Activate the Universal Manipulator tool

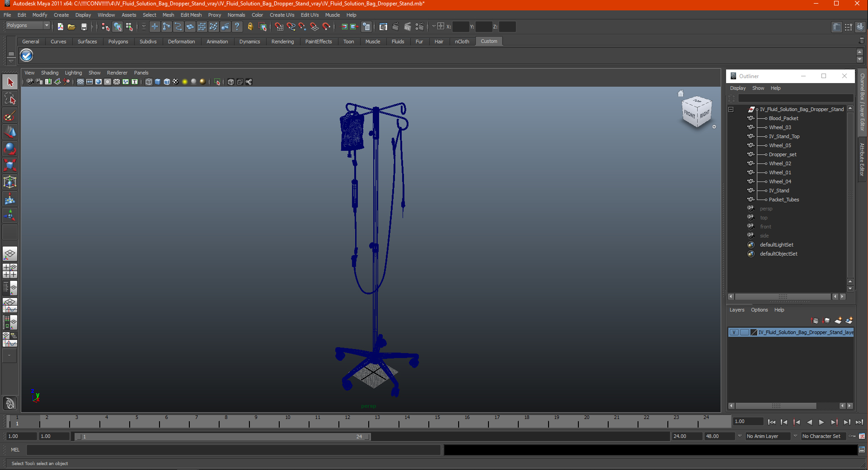click(x=10, y=182)
